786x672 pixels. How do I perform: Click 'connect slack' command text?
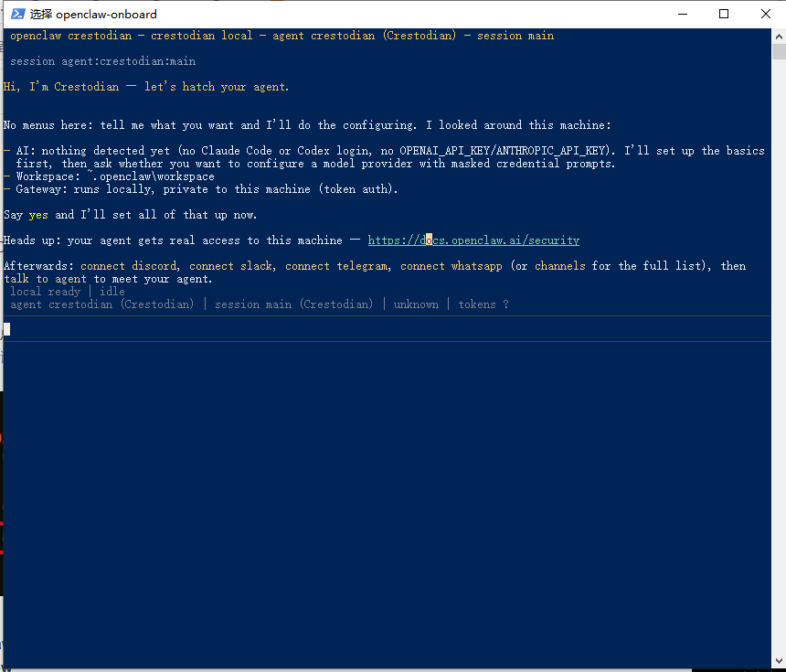[x=231, y=266]
